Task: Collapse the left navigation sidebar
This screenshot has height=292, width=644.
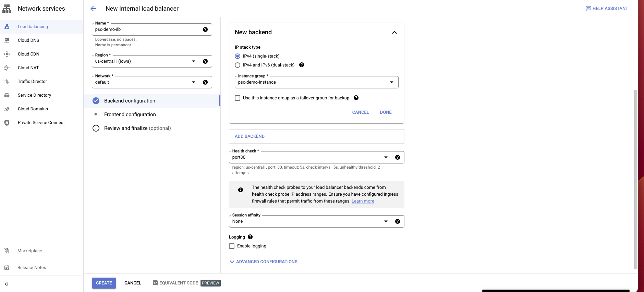Action: pyautogui.click(x=7, y=284)
